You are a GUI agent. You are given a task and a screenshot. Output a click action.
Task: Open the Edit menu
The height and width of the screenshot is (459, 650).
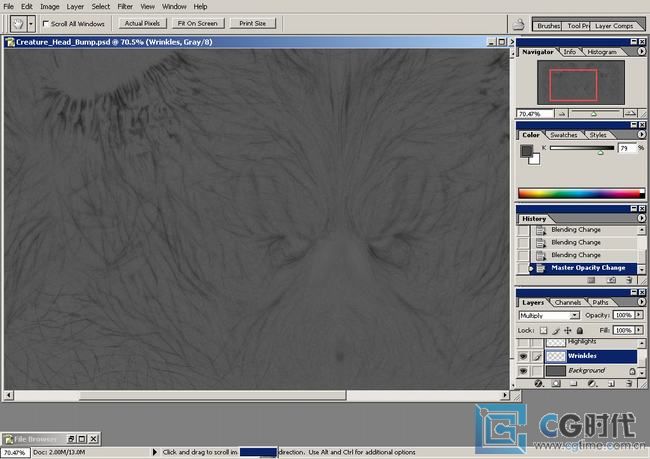pyautogui.click(x=27, y=7)
